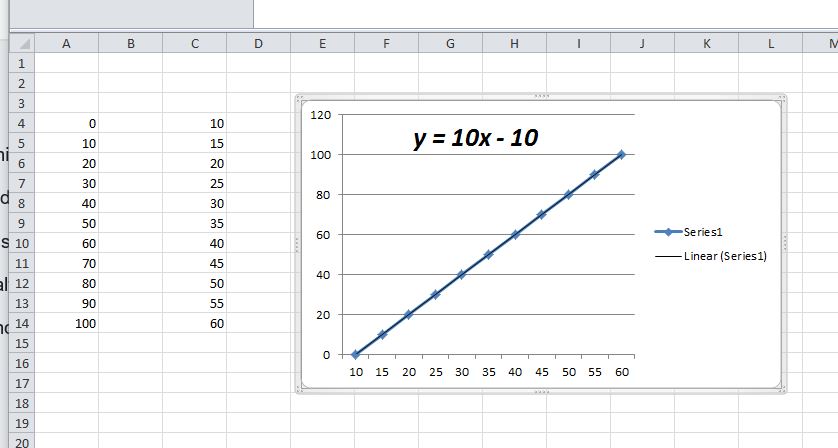This screenshot has height=448, width=838.
Task: Click the 120 label on the vertical axis
Action: coord(320,115)
